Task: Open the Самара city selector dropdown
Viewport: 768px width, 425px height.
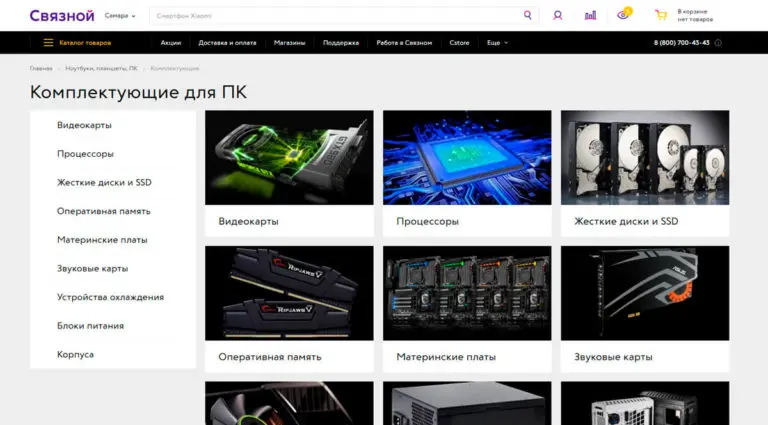Action: click(x=120, y=16)
